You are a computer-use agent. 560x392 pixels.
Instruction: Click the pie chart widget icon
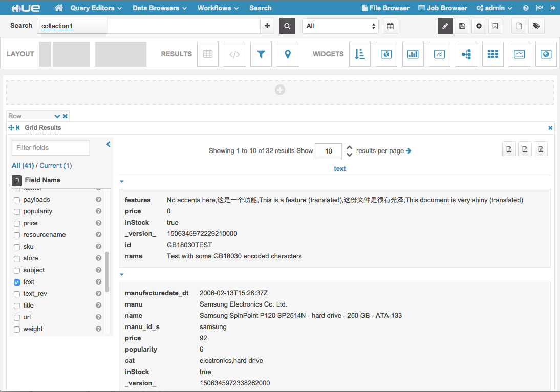pos(386,54)
